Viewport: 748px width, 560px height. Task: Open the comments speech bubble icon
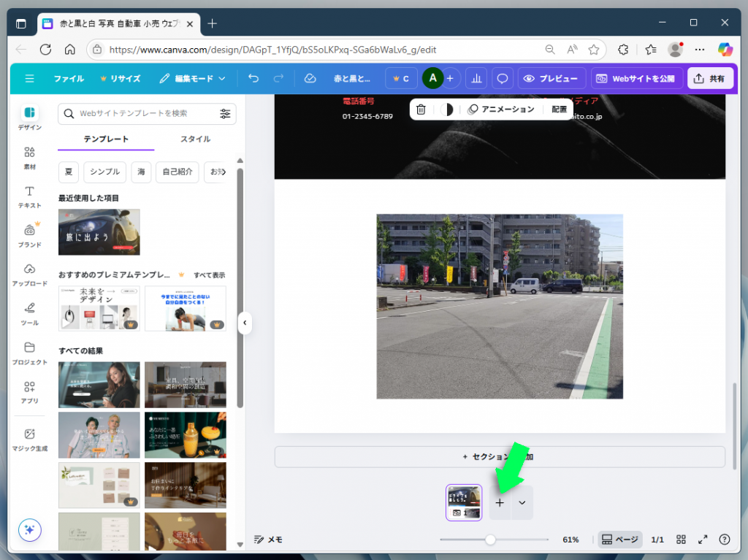[x=502, y=78]
